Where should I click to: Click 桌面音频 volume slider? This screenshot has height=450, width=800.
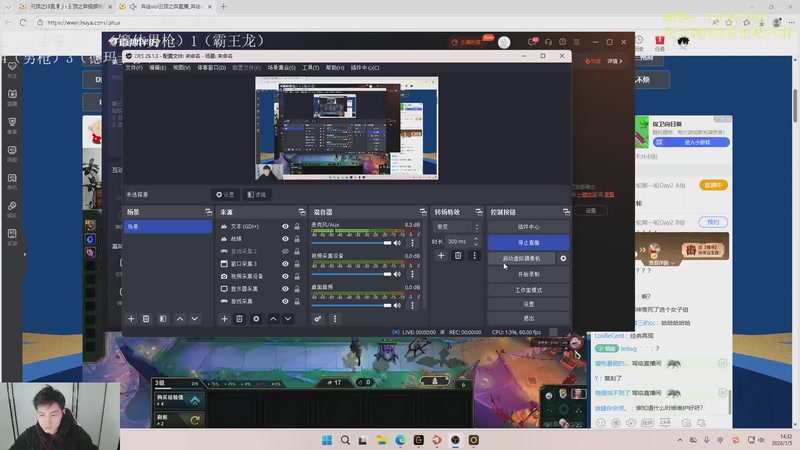(x=352, y=305)
